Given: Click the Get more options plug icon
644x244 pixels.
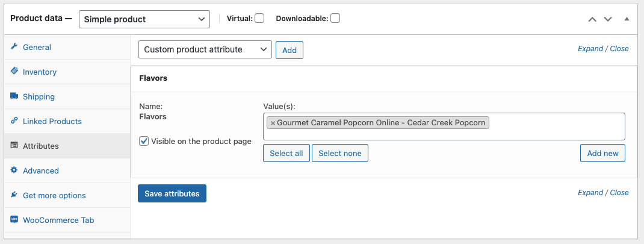Looking at the screenshot, I should (x=14, y=195).
